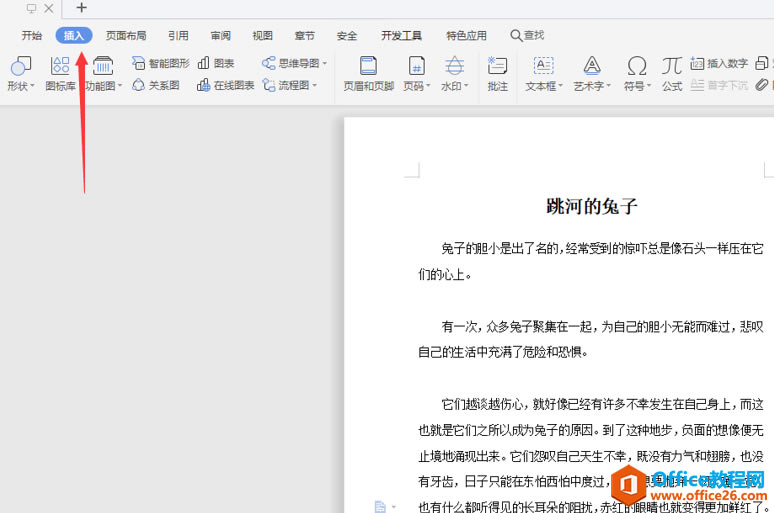Expand the 功能图 dropdown arrow
774x513 pixels.
(x=119, y=85)
